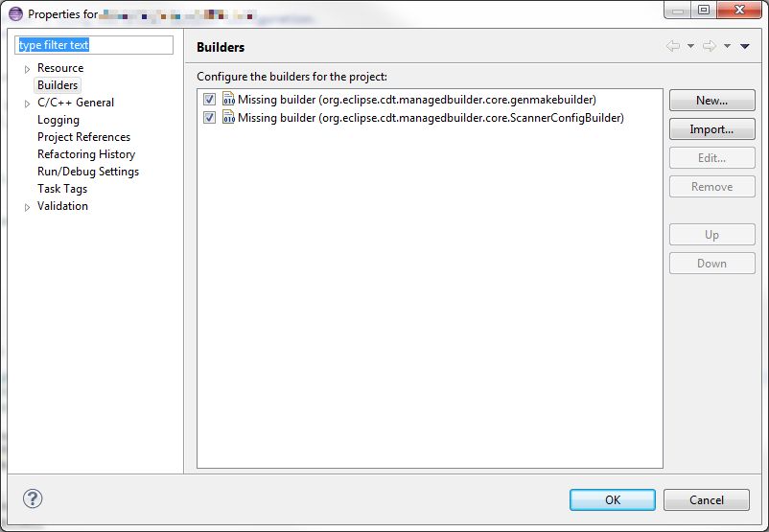Dismiss dialog with the Cancel button
Viewport: 769px width, 532px height.
click(x=707, y=499)
